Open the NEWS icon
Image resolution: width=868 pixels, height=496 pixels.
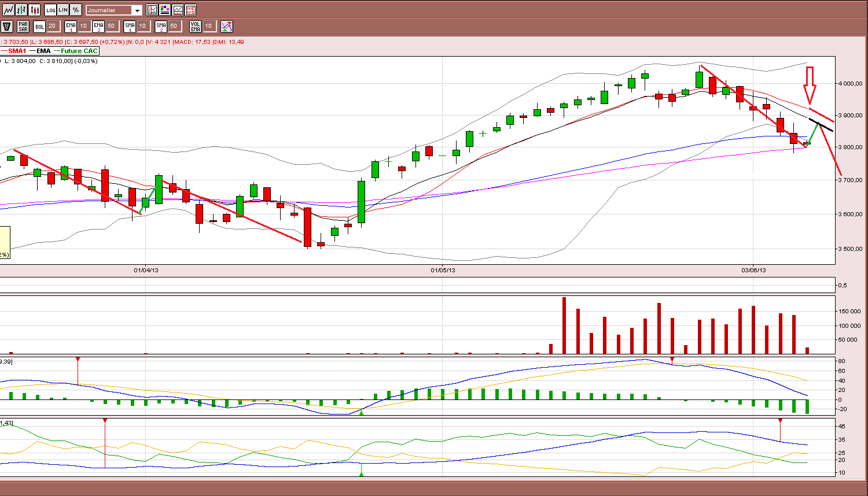(190, 10)
